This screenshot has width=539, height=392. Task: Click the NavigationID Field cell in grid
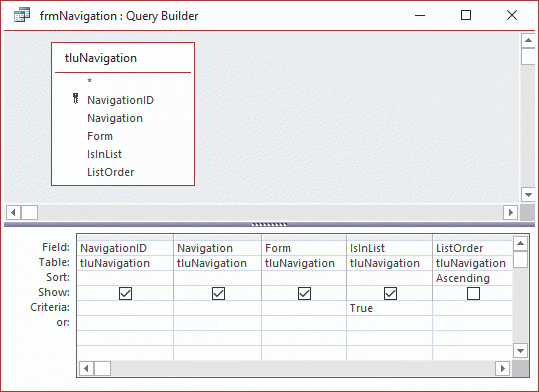pos(125,248)
